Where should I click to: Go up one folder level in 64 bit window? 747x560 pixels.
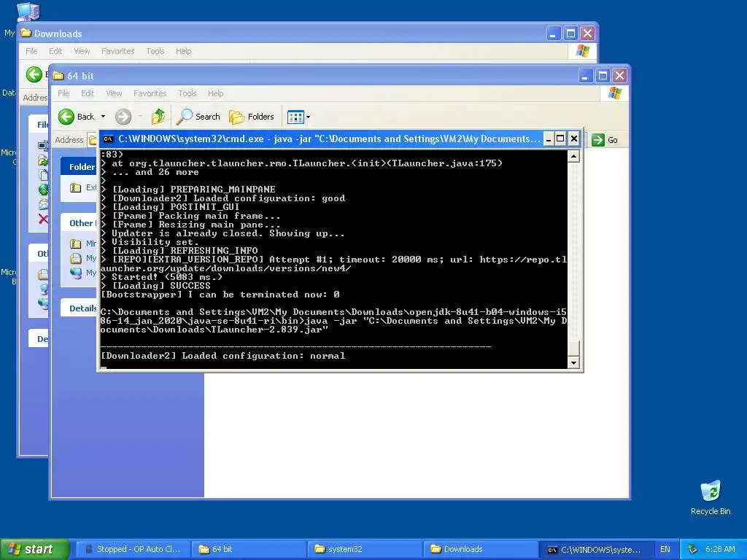(x=158, y=117)
